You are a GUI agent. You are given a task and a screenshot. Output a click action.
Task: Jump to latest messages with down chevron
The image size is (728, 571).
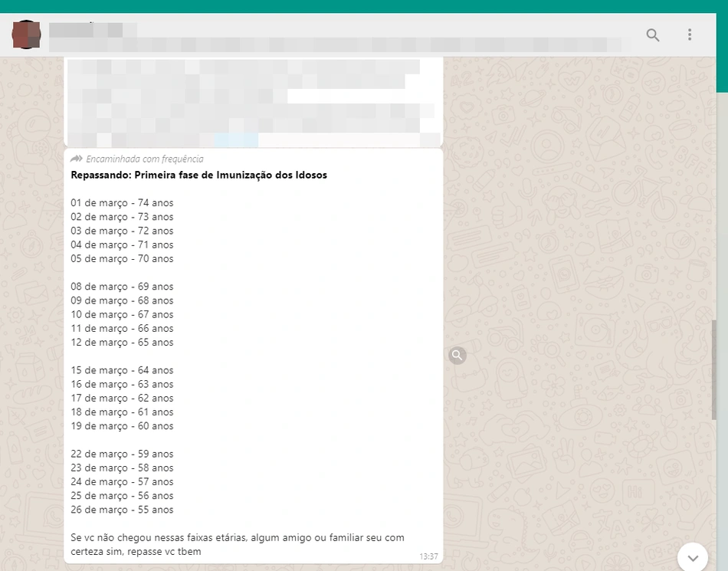693,557
